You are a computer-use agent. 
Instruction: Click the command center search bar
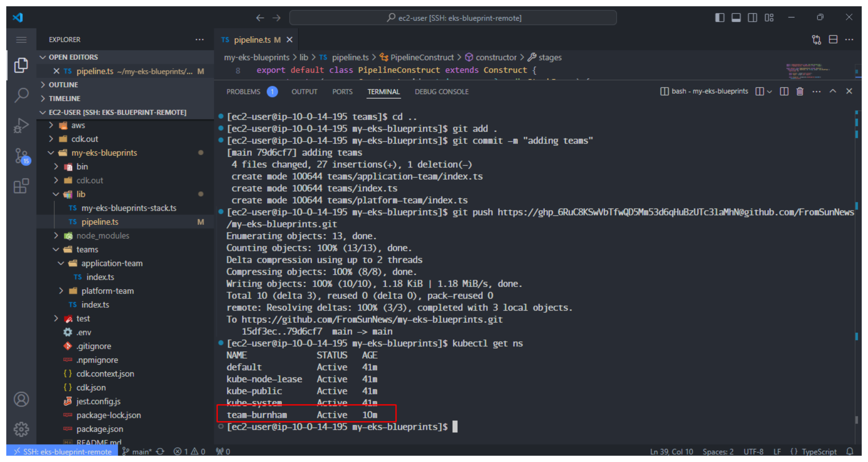tap(453, 18)
